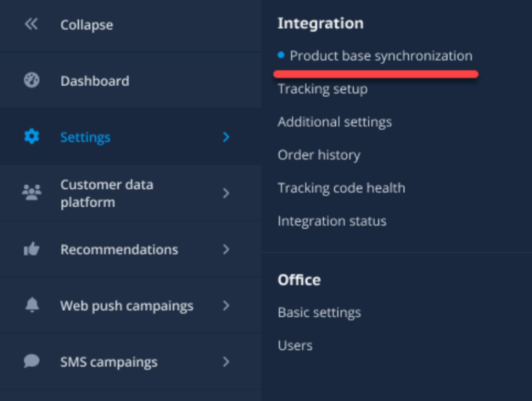Click the Settings gear icon
Image resolution: width=532 pixels, height=401 pixels.
(x=32, y=137)
